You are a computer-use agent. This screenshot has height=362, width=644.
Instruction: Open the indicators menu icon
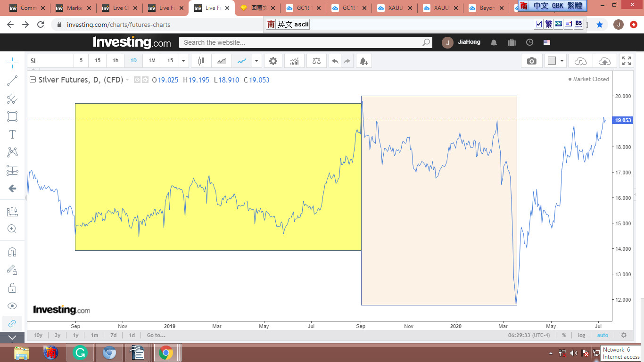click(x=294, y=61)
